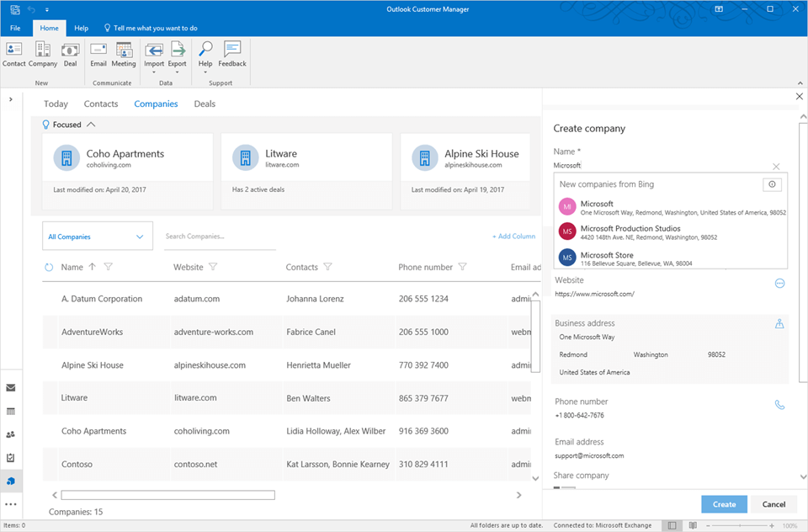
Task: Open the File menu
Action: point(15,28)
